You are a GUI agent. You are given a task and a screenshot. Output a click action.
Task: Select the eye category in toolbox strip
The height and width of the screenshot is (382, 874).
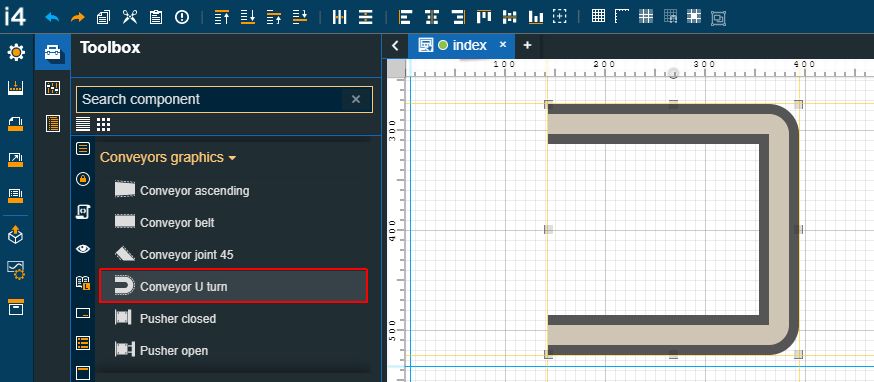83,249
